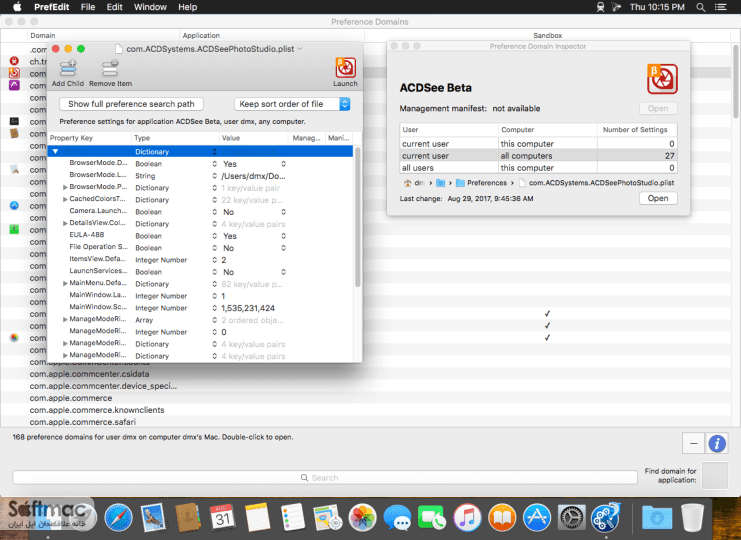
Task: Open the Photos app in the dock
Action: click(x=362, y=518)
